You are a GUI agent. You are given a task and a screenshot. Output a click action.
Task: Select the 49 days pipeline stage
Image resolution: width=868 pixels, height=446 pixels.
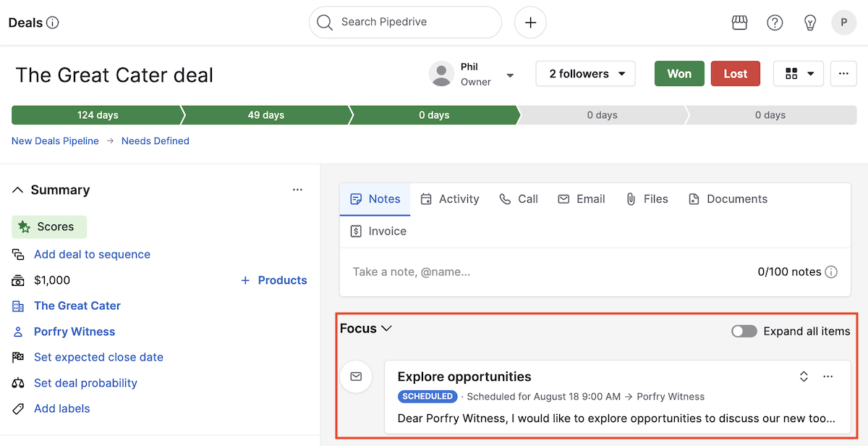click(266, 115)
